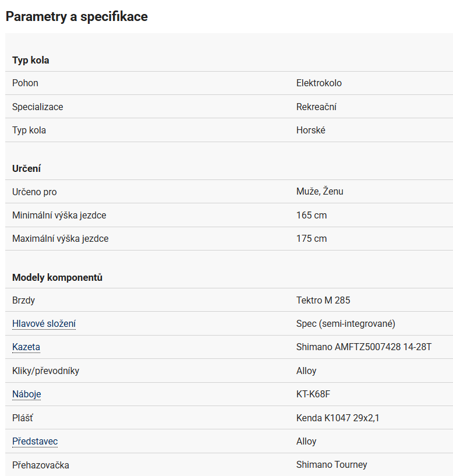The width and height of the screenshot is (453, 476).
Task: Click the Elektrokolo value in Pohon row
Action: pyautogui.click(x=319, y=83)
